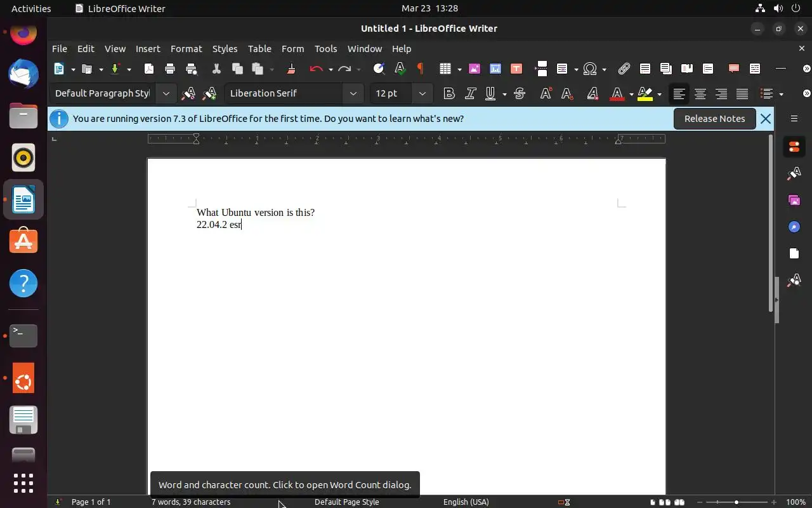
Task: Click the Release Notes button
Action: point(714,119)
